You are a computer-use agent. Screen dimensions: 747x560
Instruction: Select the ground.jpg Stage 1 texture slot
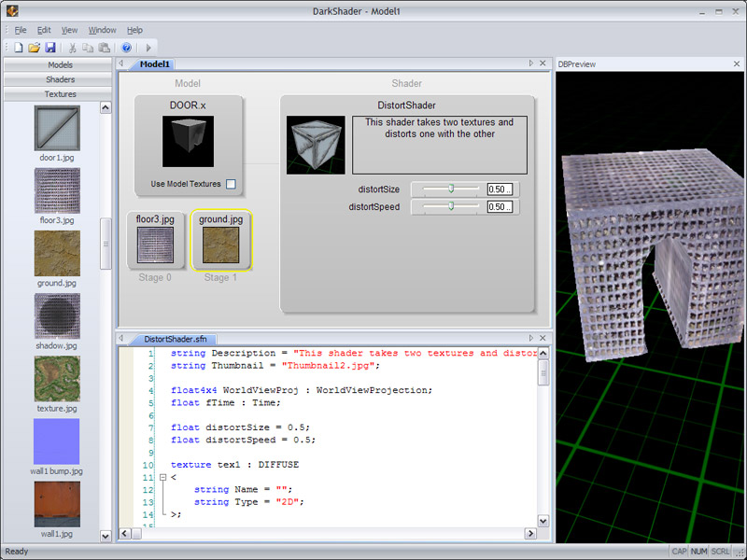point(221,245)
